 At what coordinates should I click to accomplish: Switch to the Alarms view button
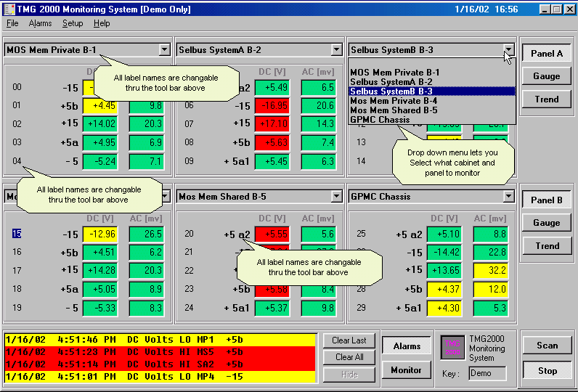pos(407,347)
